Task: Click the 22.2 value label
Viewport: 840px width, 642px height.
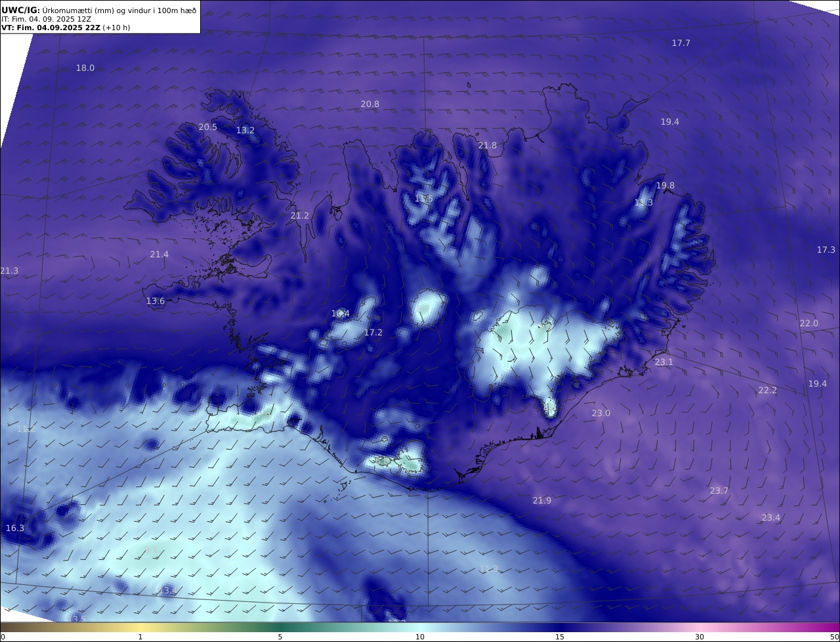Action: point(768,390)
